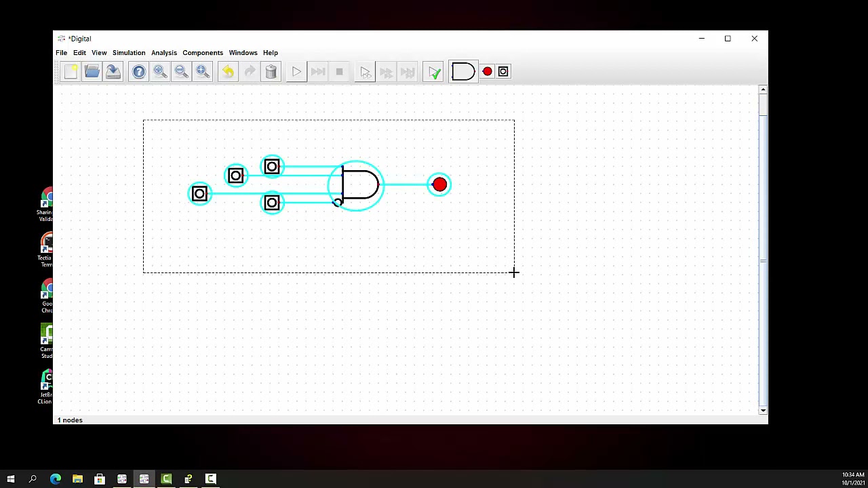The image size is (868, 488).
Task: Open Microsoft Store from the taskbar
Action: tap(100, 479)
